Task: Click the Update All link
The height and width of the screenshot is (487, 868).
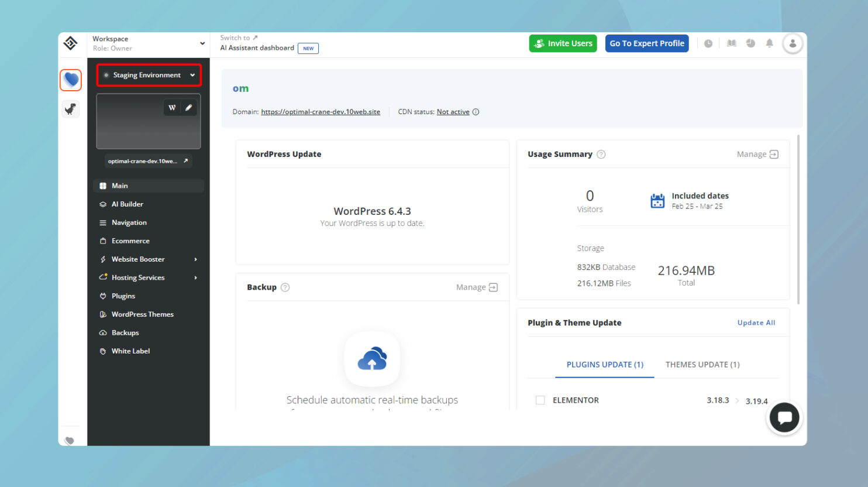Action: tap(756, 323)
